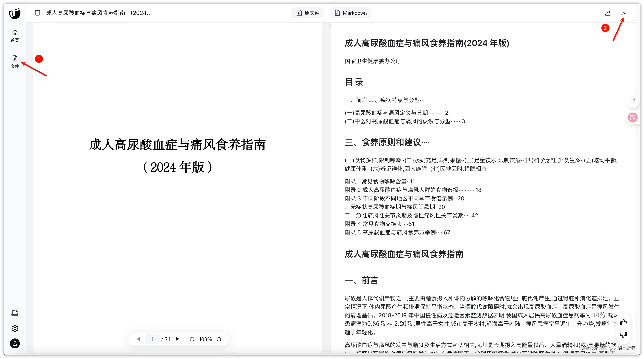Open the user account avatar
644x359 pixels.
[15, 343]
